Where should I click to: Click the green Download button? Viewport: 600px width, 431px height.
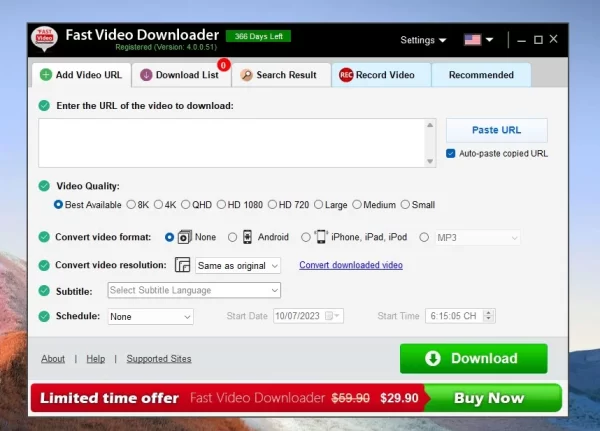474,359
